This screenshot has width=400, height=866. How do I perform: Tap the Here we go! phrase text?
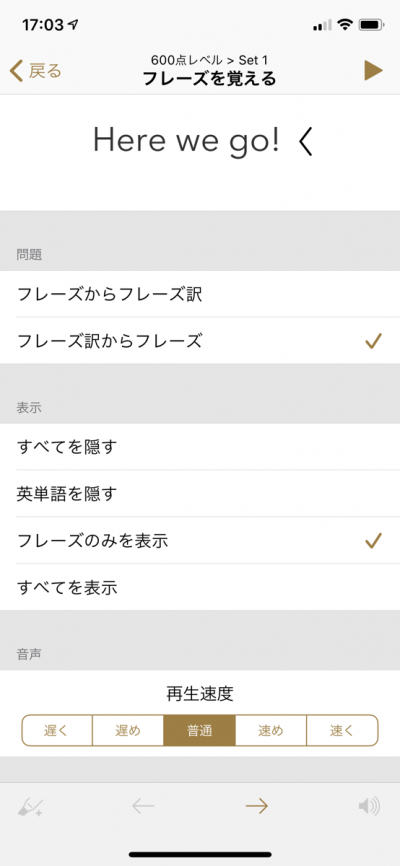[186, 141]
